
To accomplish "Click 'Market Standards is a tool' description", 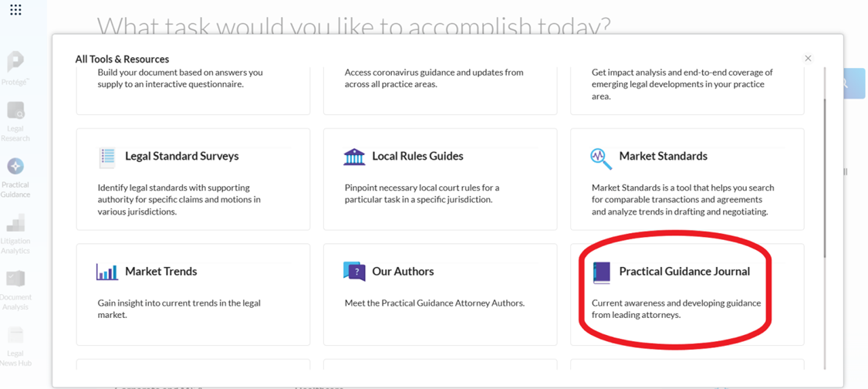I will click(683, 199).
